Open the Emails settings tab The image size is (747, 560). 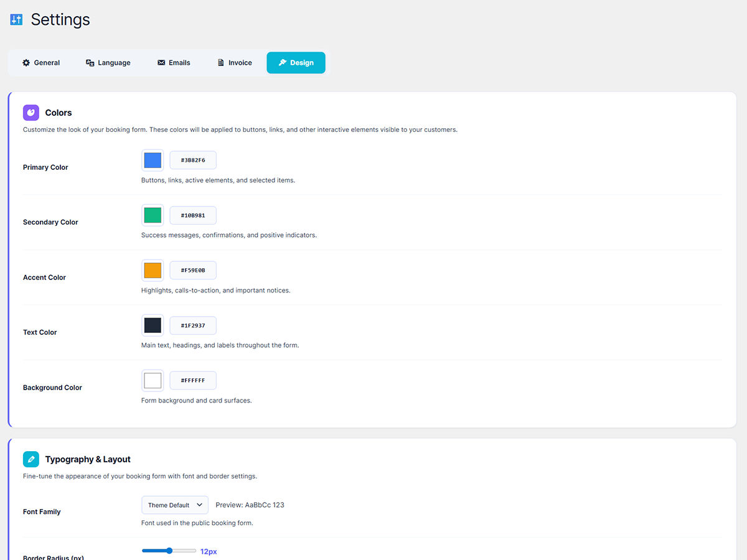point(174,63)
